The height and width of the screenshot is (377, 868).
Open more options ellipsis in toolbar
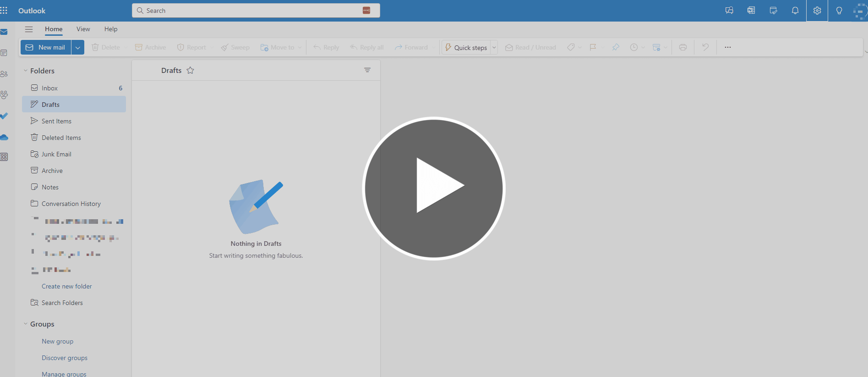click(x=727, y=47)
